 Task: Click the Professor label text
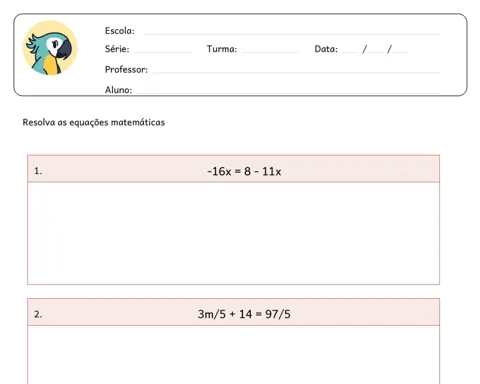[x=126, y=70]
